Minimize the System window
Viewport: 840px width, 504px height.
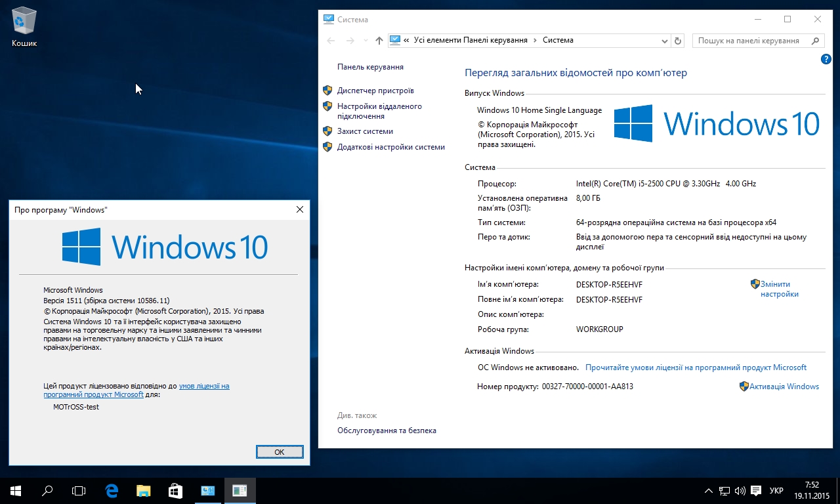[x=757, y=19]
